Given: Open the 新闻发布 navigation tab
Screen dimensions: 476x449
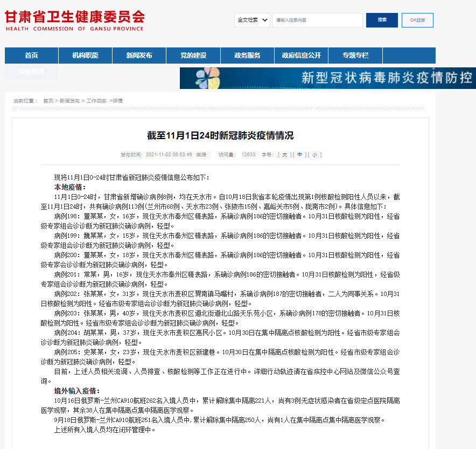Looking at the screenshot, I should point(139,56).
